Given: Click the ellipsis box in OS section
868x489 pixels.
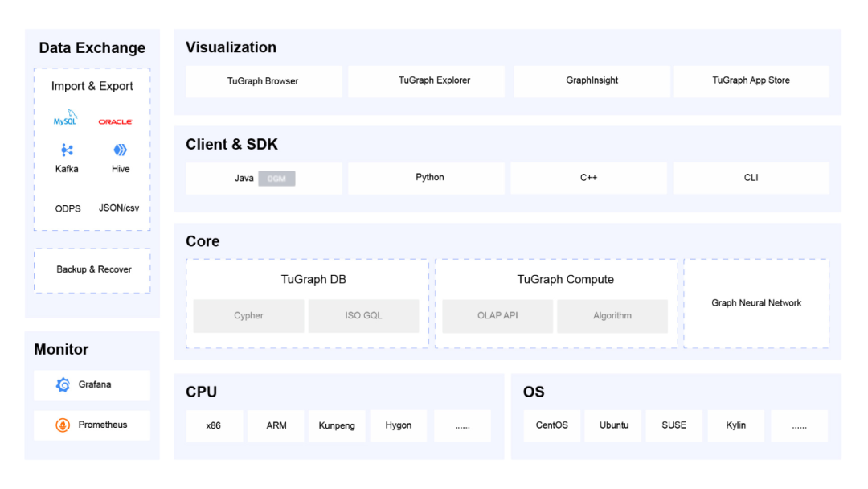Looking at the screenshot, I should pos(800,426).
